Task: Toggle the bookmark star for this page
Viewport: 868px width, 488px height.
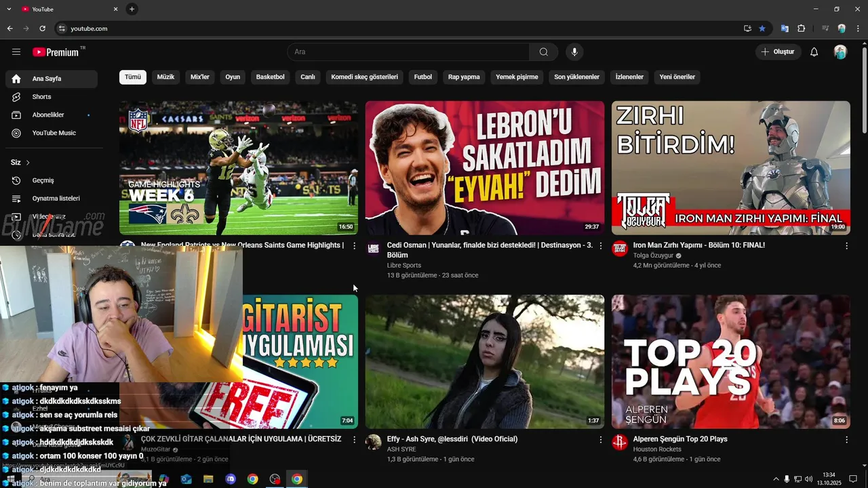Action: [x=762, y=28]
